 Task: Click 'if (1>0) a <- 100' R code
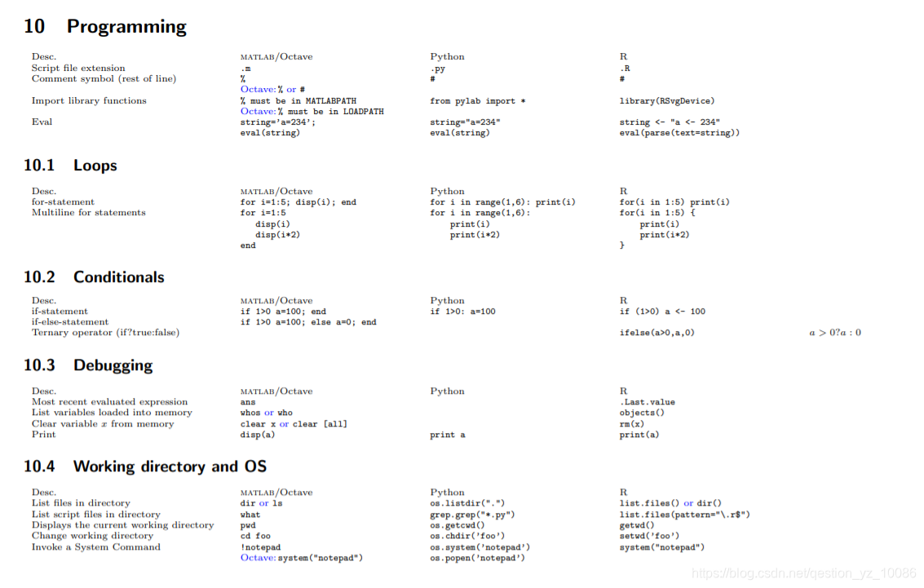click(662, 312)
